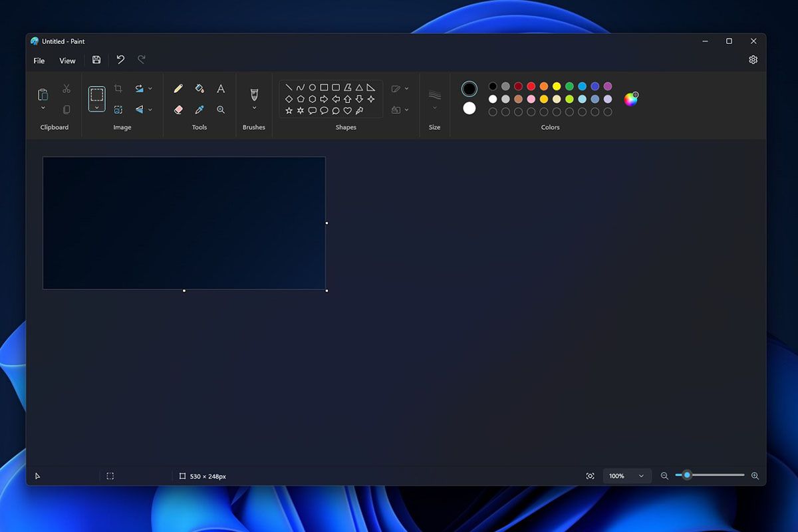The width and height of the screenshot is (798, 532).
Task: Pick the yellow color swatch
Action: (x=557, y=86)
